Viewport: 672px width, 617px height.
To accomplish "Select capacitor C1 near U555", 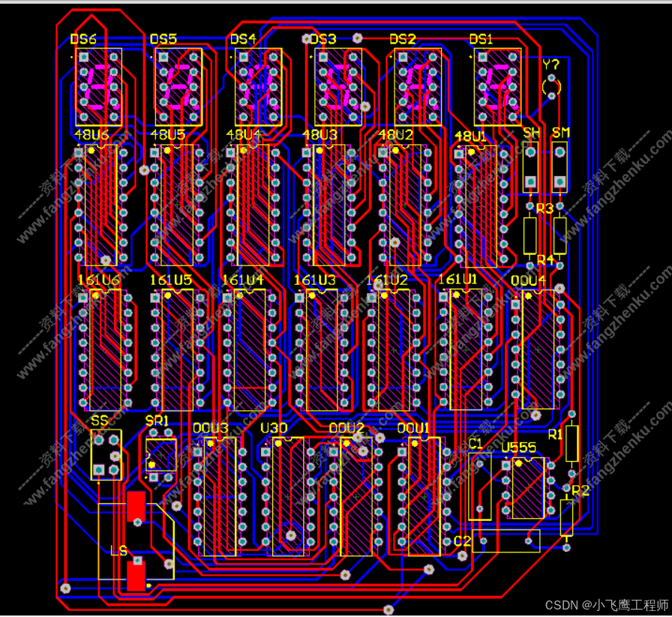I will [481, 487].
